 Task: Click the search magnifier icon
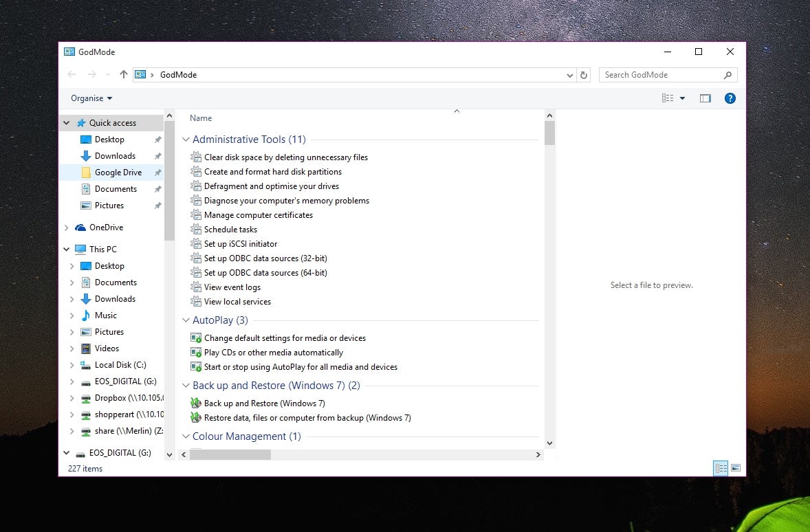click(728, 75)
